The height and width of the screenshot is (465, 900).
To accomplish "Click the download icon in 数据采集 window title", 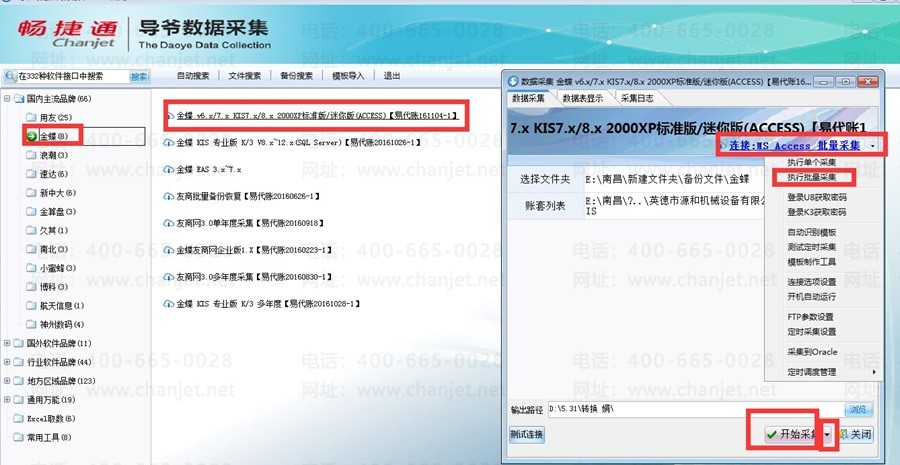I will (x=514, y=82).
